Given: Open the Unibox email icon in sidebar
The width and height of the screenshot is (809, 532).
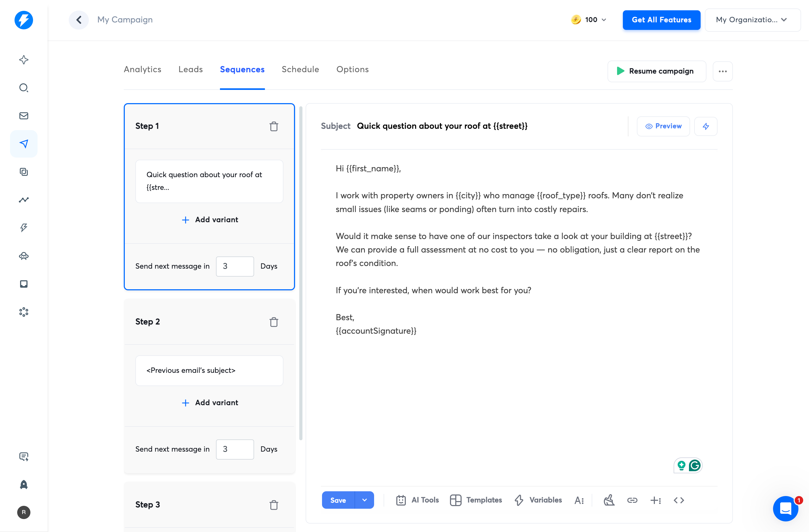Looking at the screenshot, I should tap(24, 116).
